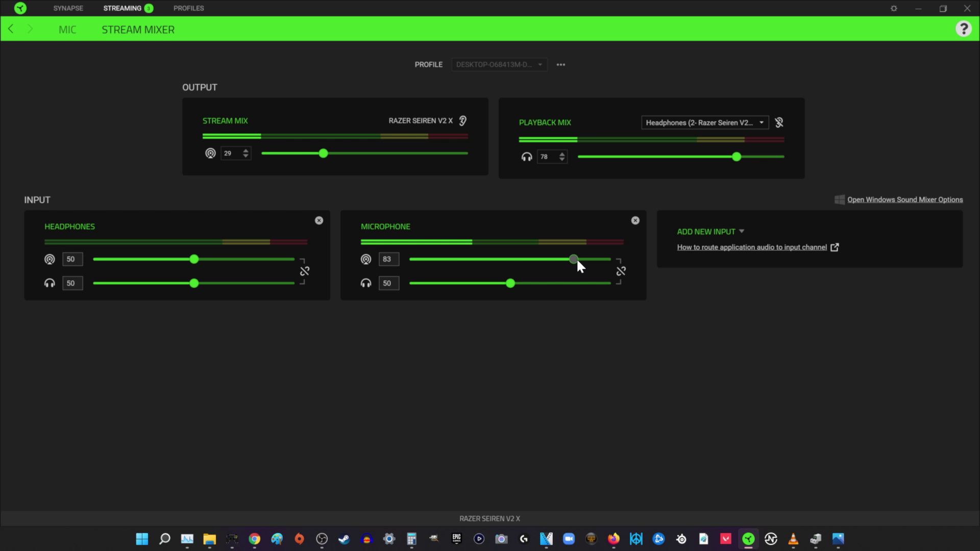Click the RAZER SEIREN V2 X footer label
Screen dimensions: 980x551
489,518
